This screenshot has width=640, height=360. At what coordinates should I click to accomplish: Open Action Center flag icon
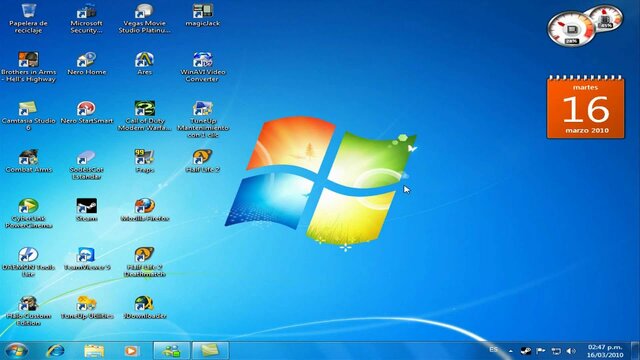tap(541, 351)
